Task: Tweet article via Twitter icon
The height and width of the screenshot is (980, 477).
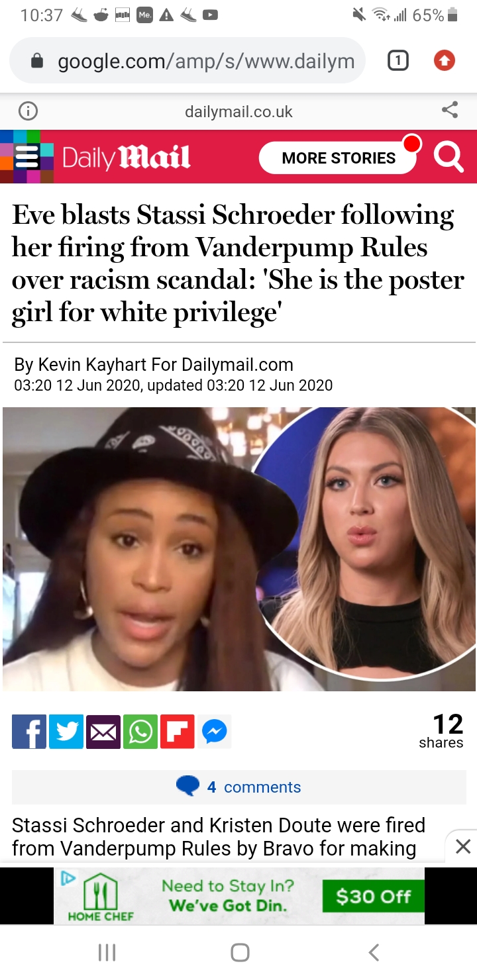Action: [66, 732]
